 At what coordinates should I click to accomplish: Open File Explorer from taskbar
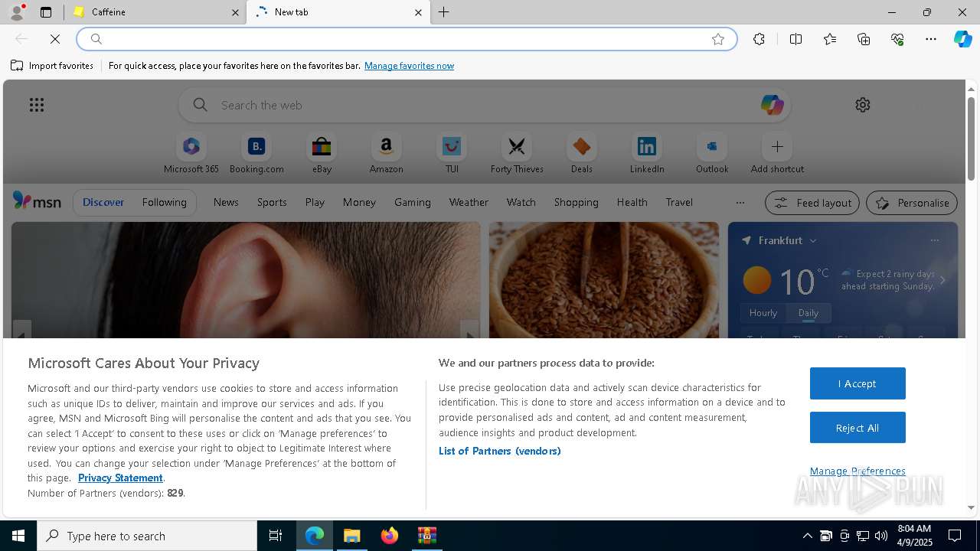(x=352, y=536)
